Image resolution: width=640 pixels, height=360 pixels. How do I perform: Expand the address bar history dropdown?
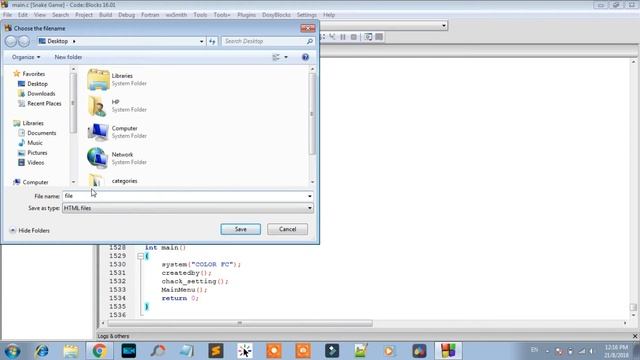201,41
